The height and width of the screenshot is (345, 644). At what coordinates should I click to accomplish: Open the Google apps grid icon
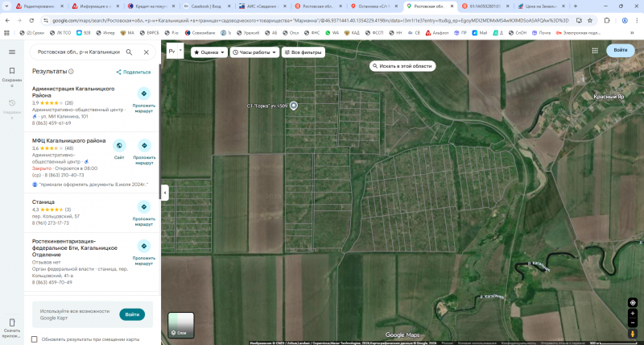tap(595, 50)
